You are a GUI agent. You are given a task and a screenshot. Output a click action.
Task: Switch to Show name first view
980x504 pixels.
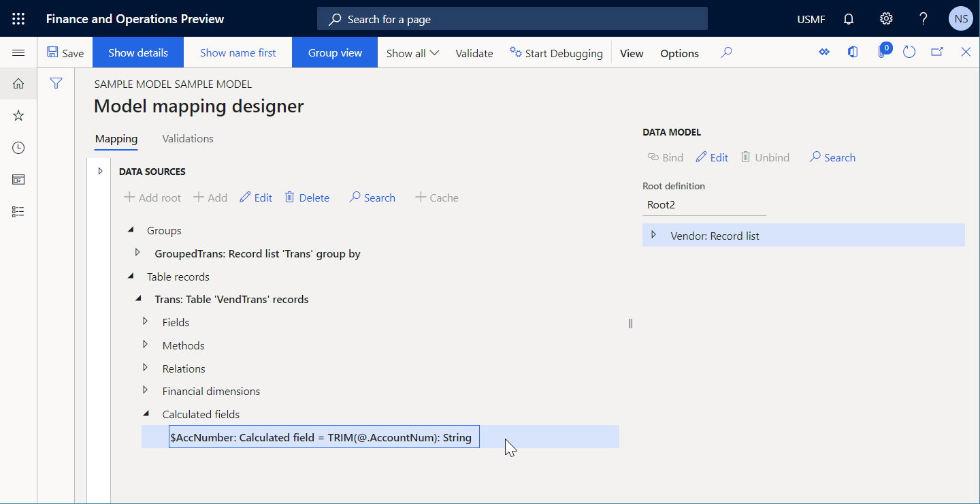coord(238,52)
